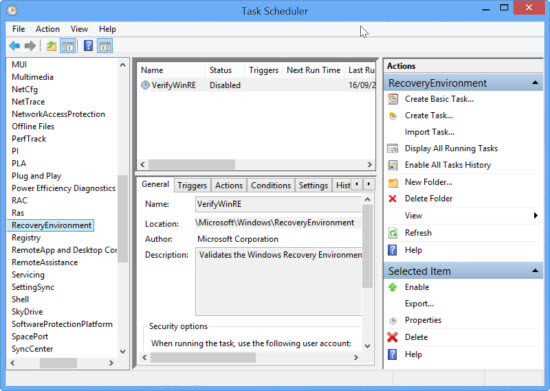550x391 pixels.
Task: Click the Display All Running Tasks link
Action: pos(451,149)
